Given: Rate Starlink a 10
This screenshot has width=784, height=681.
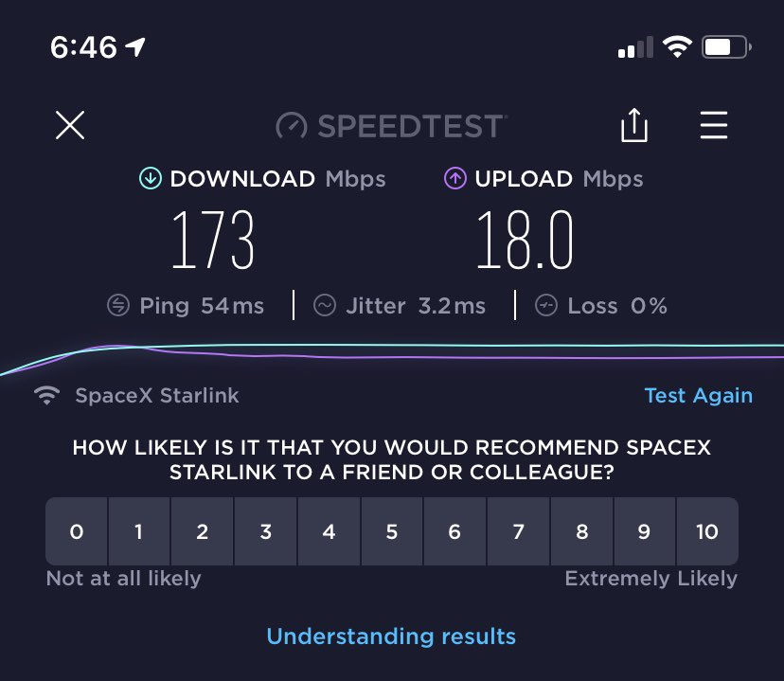Looking at the screenshot, I should click(x=707, y=531).
